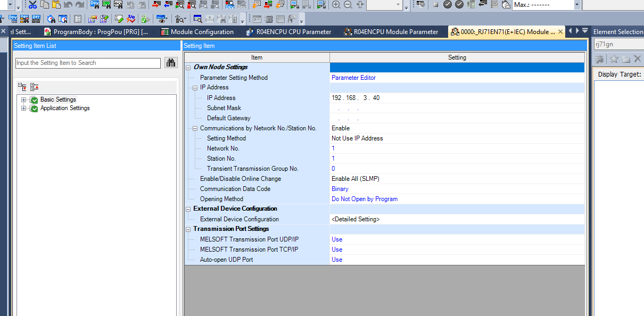Click the binoculars search button
This screenshot has height=316, width=644.
pyautogui.click(x=171, y=63)
